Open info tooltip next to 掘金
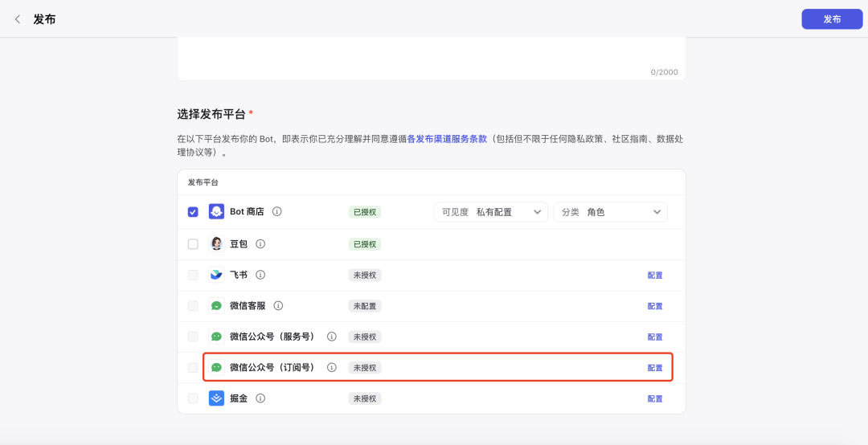 pyautogui.click(x=260, y=398)
